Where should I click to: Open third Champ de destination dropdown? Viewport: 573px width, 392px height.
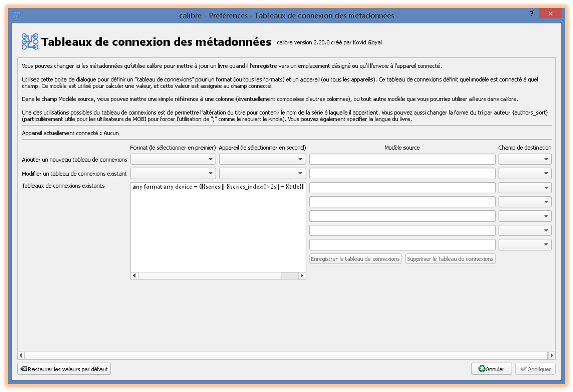[x=525, y=188]
